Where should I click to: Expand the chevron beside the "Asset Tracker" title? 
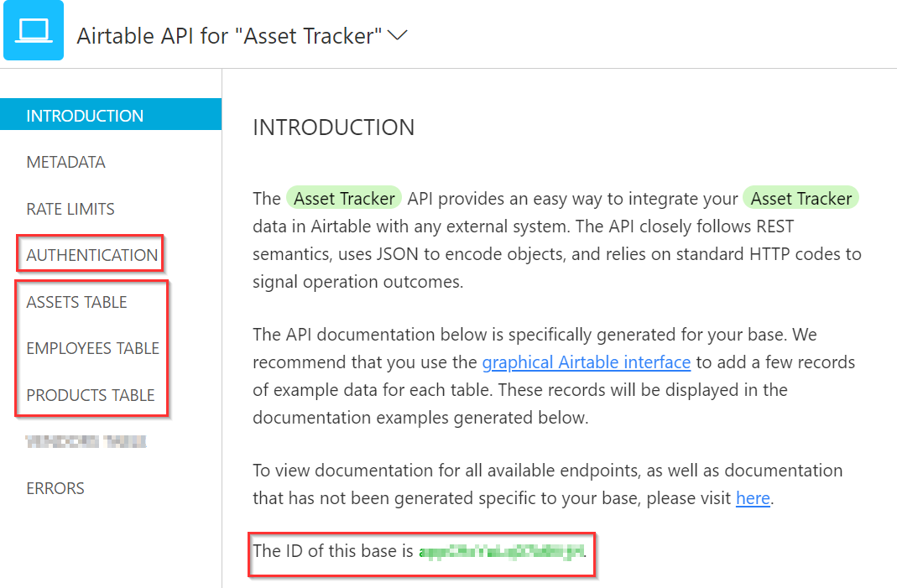click(398, 35)
